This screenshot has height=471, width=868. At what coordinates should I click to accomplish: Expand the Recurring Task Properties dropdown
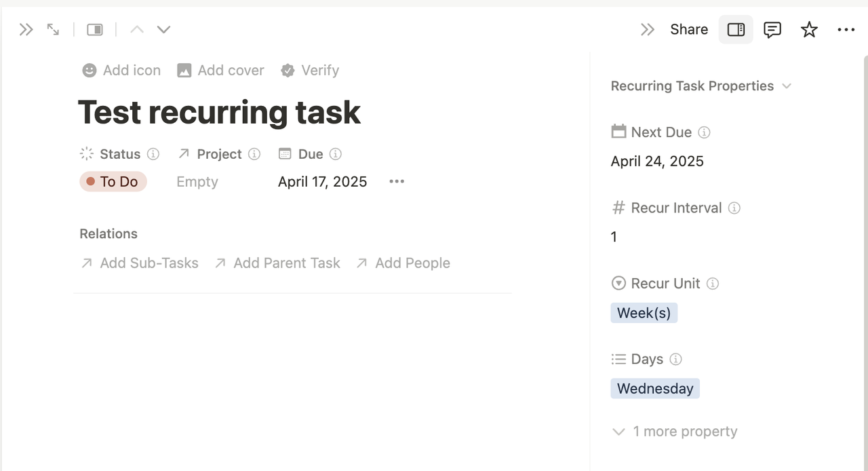tap(701, 86)
